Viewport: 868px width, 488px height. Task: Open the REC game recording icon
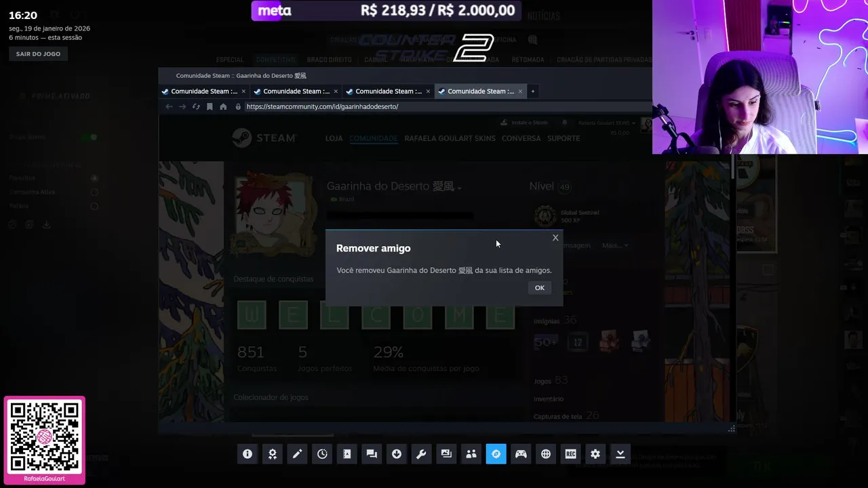click(570, 454)
